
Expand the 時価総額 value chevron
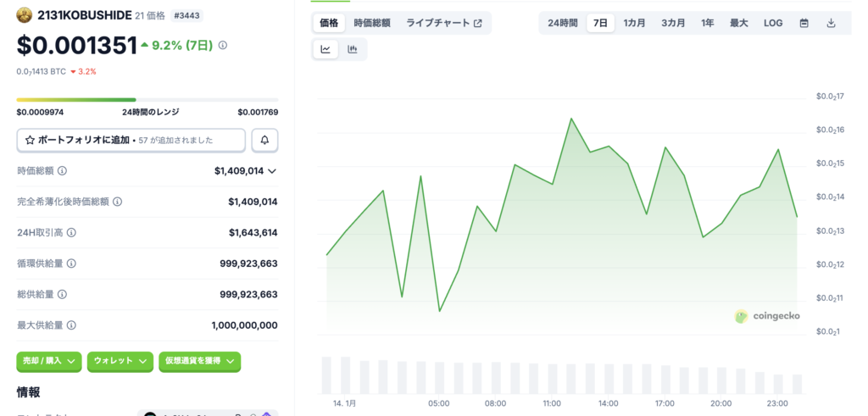point(272,171)
